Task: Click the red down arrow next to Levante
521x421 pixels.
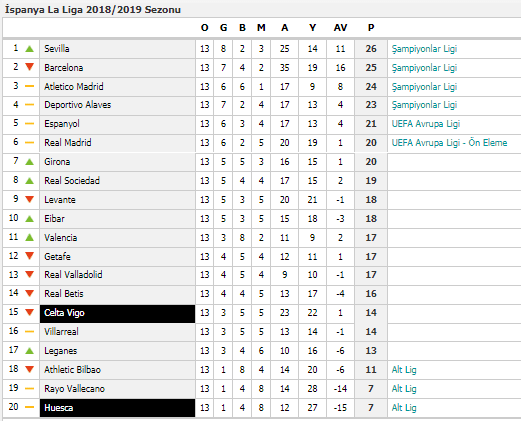Action: point(30,199)
